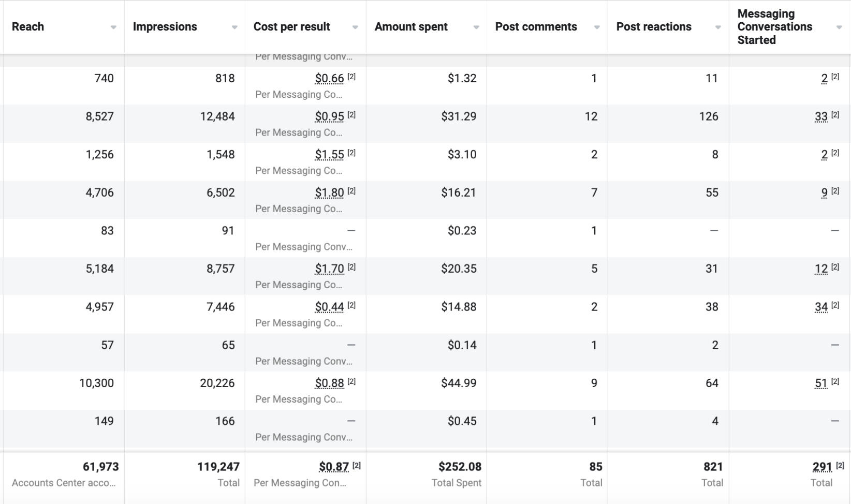
Task: Click the footnote marker next to $0.88
Action: [x=351, y=381]
